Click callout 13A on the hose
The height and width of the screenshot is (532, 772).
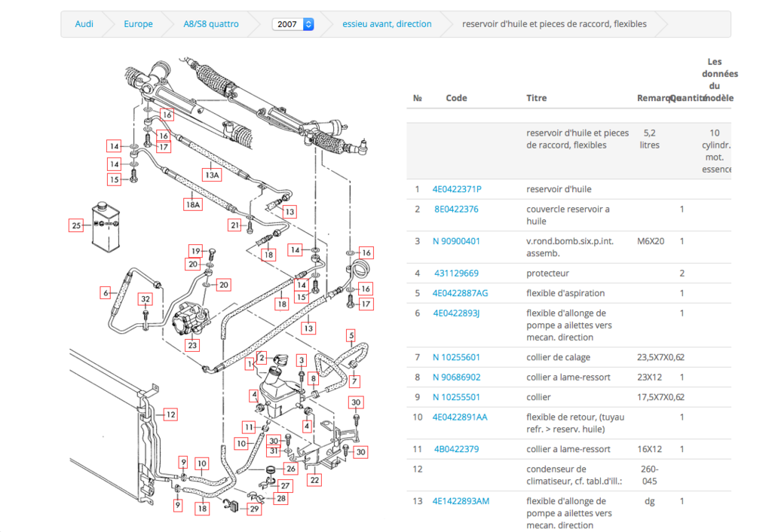(x=212, y=175)
